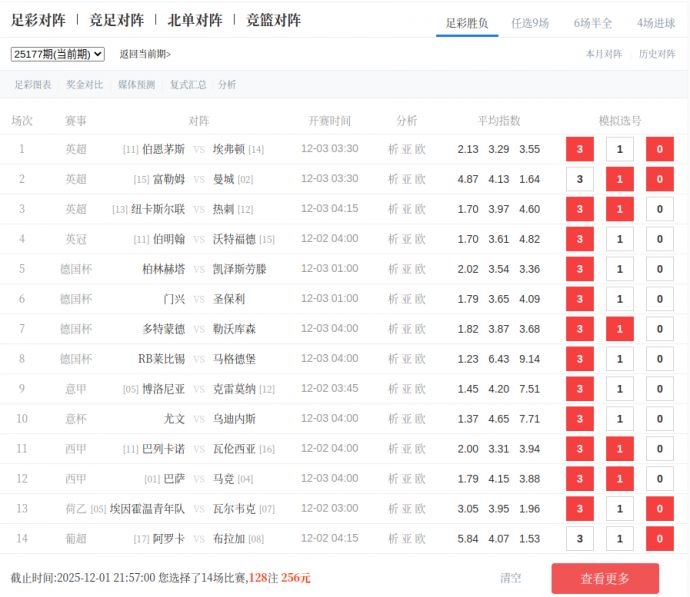Screen dimensions: 690x597
Task: Open the 4场进球 tab
Action: [x=655, y=23]
